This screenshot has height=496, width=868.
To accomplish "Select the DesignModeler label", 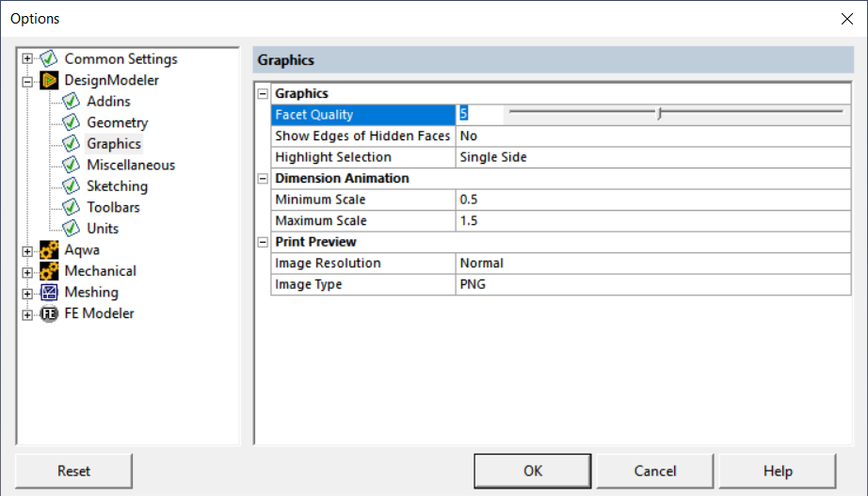I will (x=112, y=80).
